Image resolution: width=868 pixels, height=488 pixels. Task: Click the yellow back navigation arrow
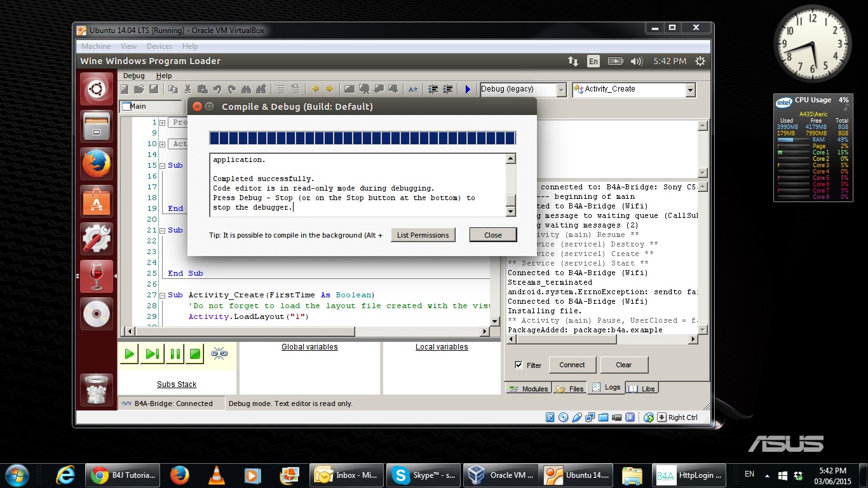(x=315, y=90)
